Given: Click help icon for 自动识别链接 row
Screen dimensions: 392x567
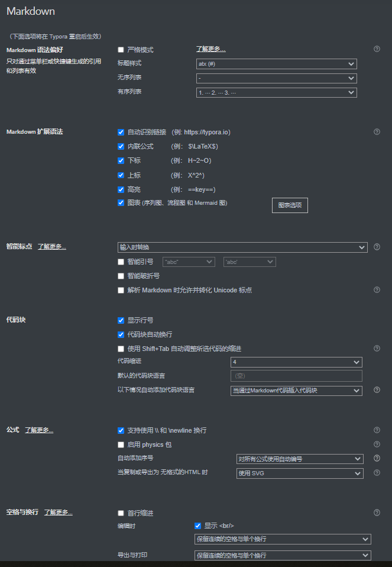Looking at the screenshot, I should (377, 132).
